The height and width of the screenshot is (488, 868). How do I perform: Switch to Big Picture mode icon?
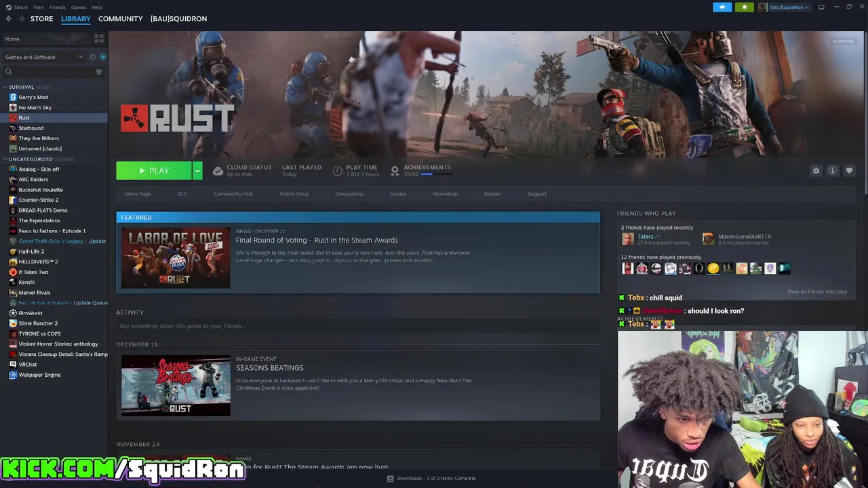(x=821, y=7)
